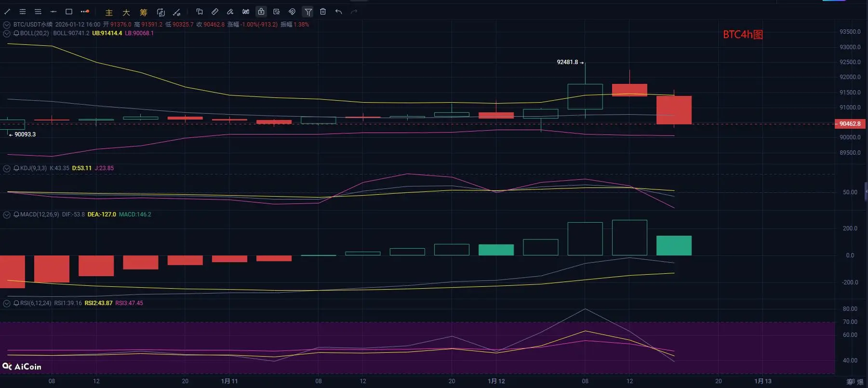Toggle the lock drawings icon
This screenshot has height=388, width=868.
pos(261,12)
